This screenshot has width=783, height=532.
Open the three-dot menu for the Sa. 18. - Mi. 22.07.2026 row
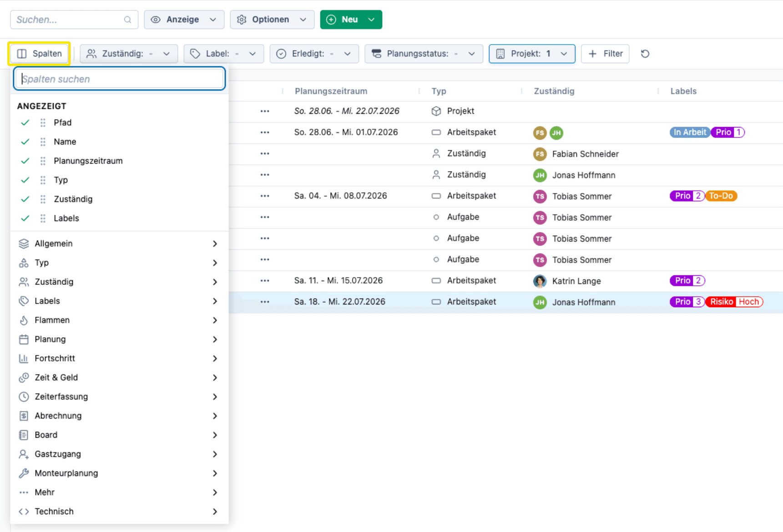coord(265,302)
